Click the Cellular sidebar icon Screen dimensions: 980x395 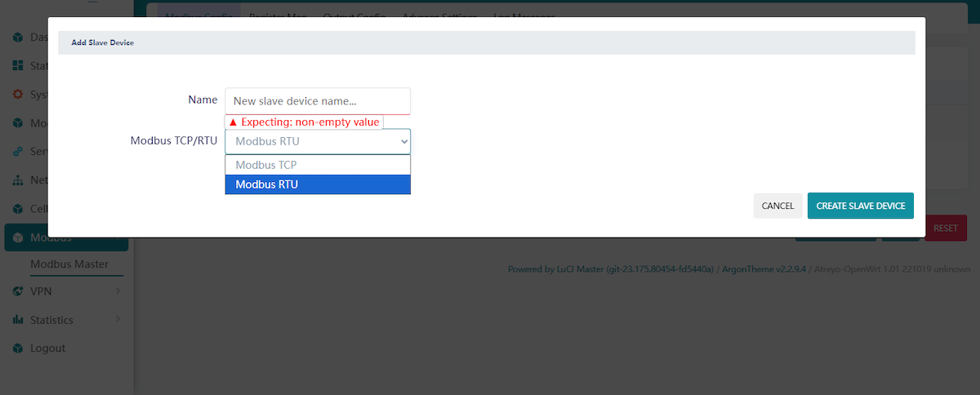coord(18,209)
